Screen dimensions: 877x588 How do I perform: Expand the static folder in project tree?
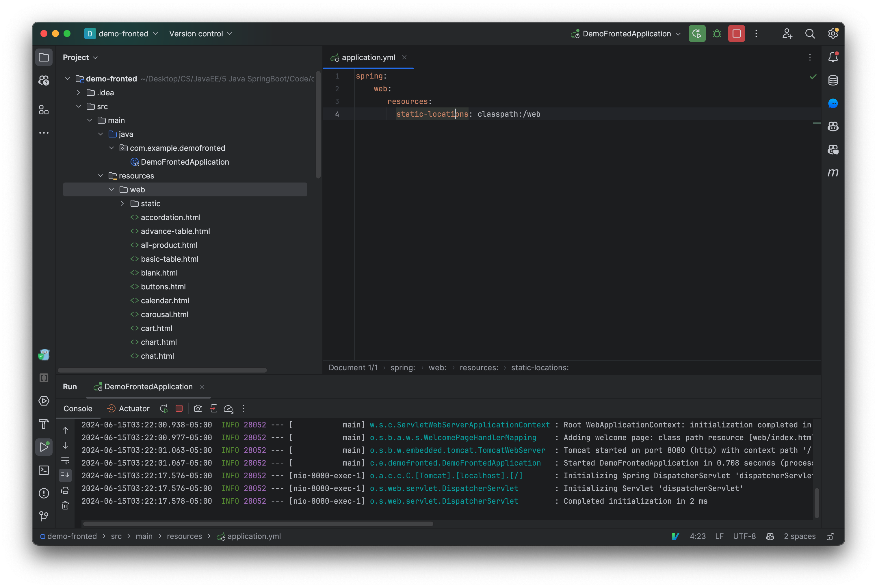123,203
